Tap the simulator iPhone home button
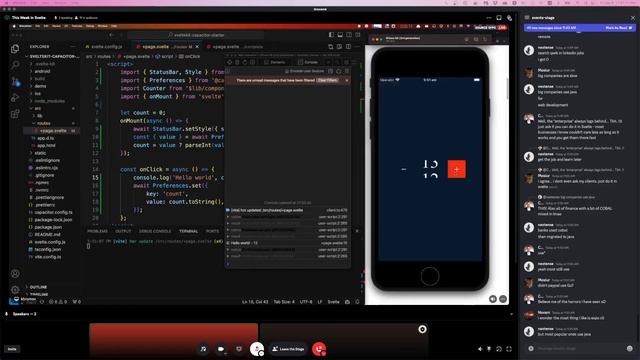Screen dimensions: 640x360 (x=429, y=276)
